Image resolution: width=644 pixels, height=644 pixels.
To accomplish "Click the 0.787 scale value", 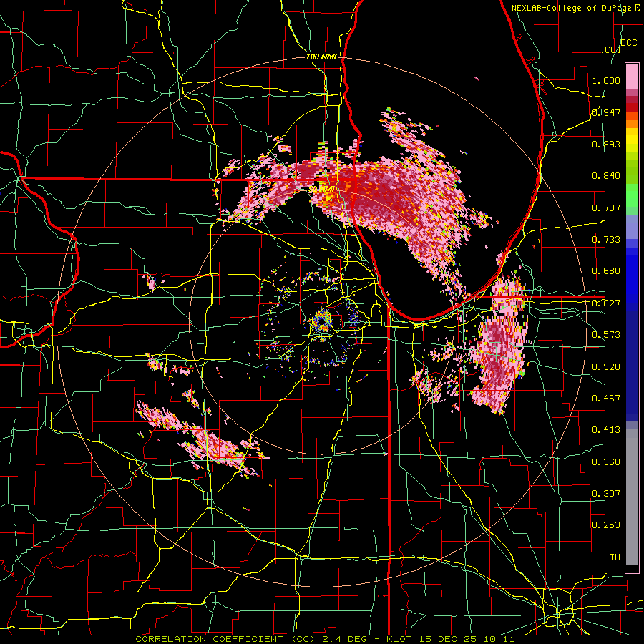I will click(x=606, y=208).
